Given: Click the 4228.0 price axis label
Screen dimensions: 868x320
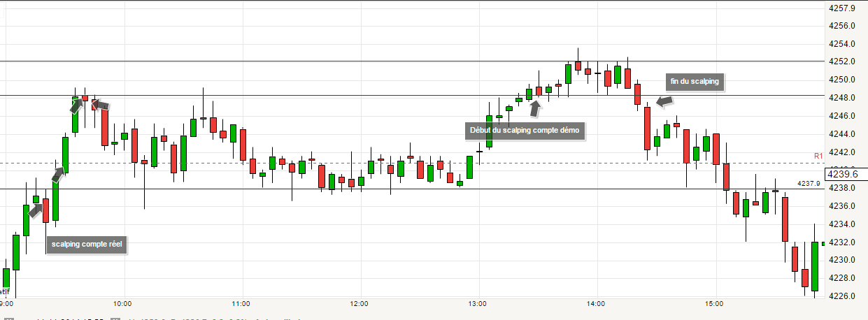Looking at the screenshot, I should click(x=843, y=278).
